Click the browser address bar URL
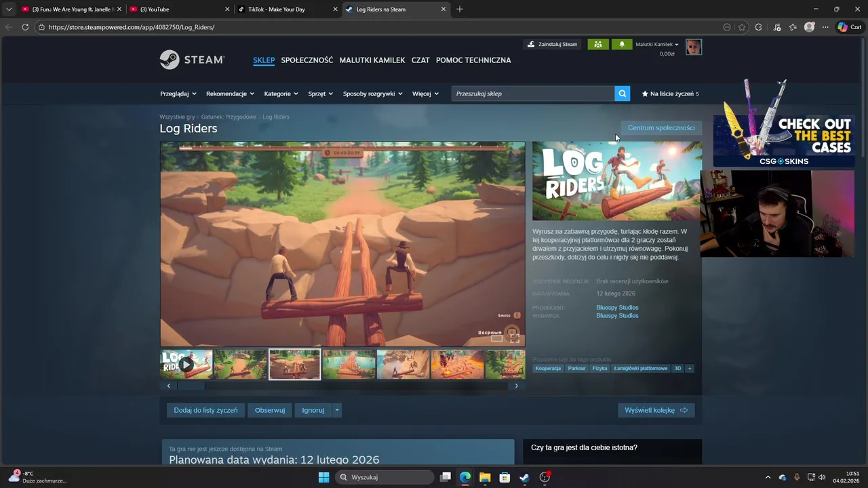Screen dimensions: 868x488 coord(132,27)
